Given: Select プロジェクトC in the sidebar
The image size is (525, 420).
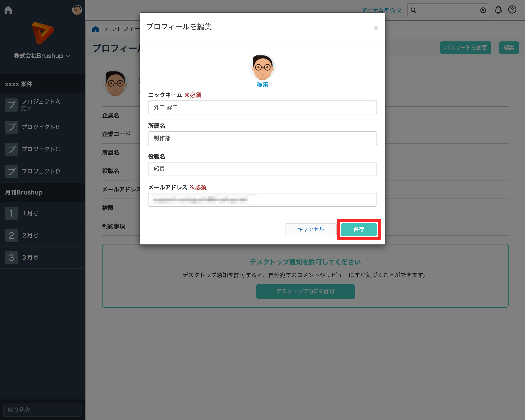Looking at the screenshot, I should (41, 149).
